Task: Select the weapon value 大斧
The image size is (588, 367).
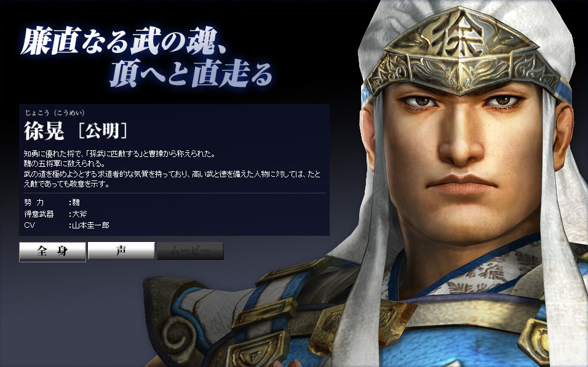Action: point(79,214)
